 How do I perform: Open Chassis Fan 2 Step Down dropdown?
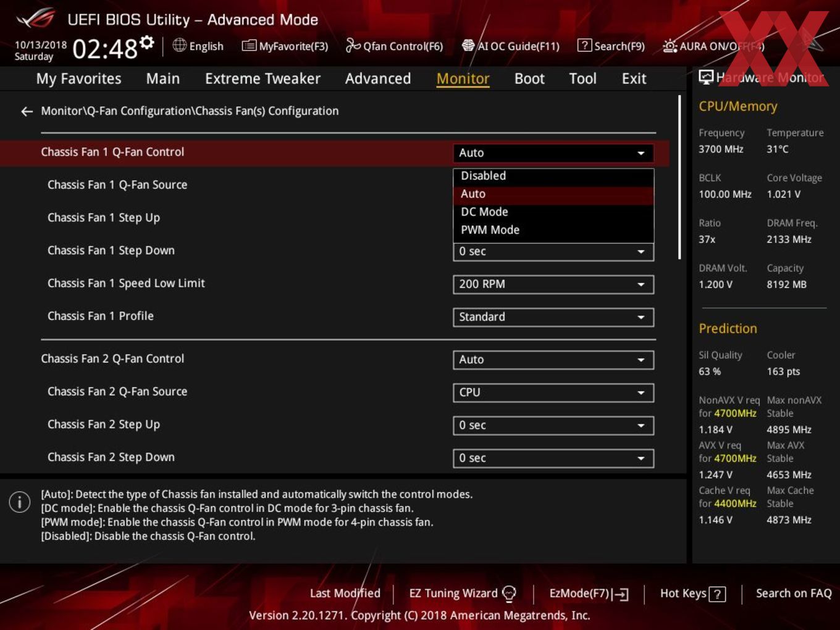[553, 458]
